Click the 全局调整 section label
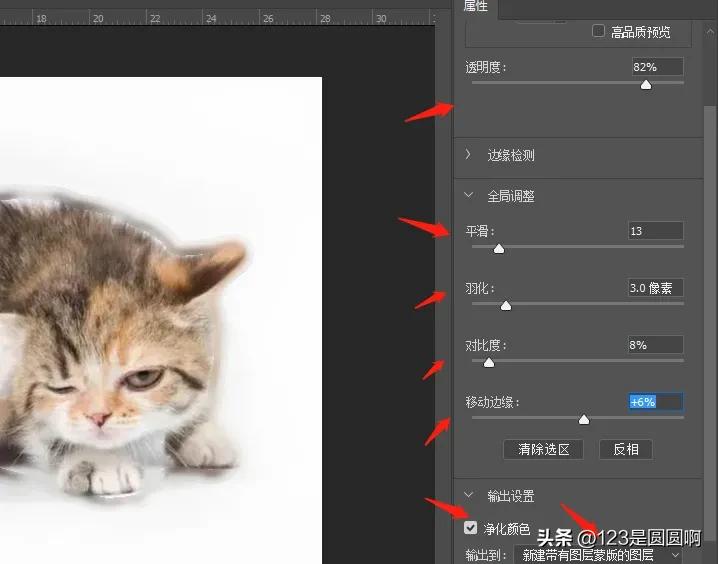Screen dimensions: 718x564 [511, 196]
